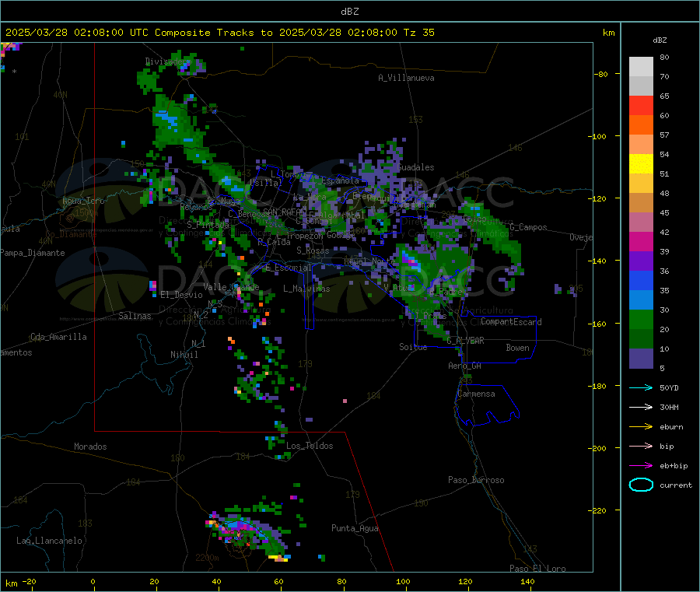Click the Aero_GA map label

click(464, 366)
